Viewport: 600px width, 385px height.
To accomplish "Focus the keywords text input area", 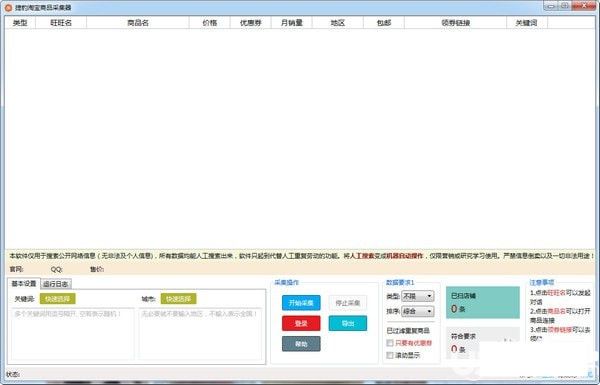I will point(73,334).
